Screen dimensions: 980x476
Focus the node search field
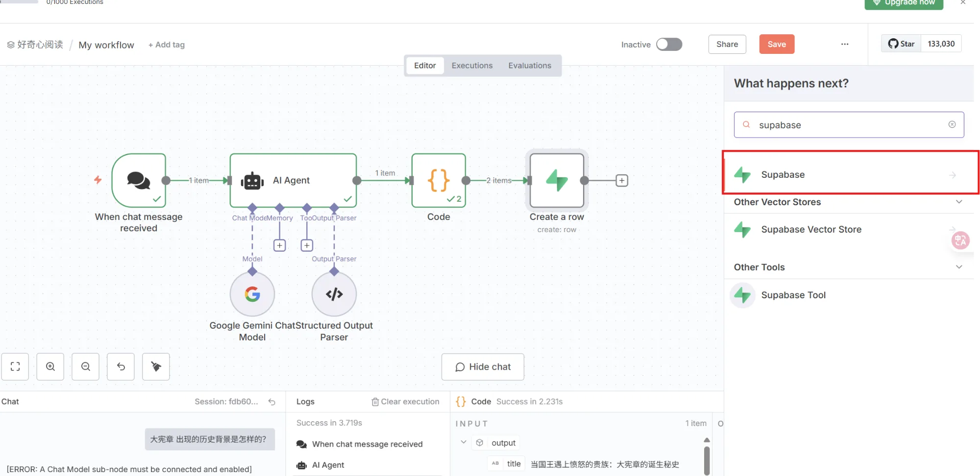pyautogui.click(x=849, y=125)
